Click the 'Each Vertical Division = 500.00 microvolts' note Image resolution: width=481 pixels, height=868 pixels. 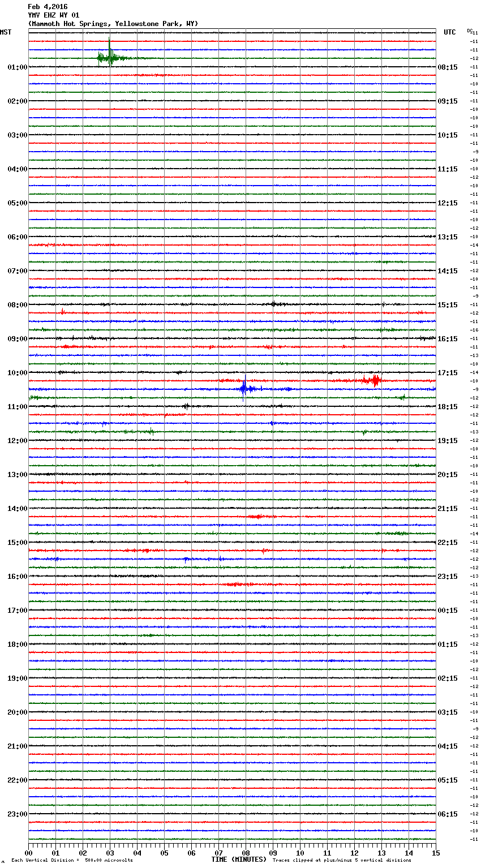(x=72, y=861)
